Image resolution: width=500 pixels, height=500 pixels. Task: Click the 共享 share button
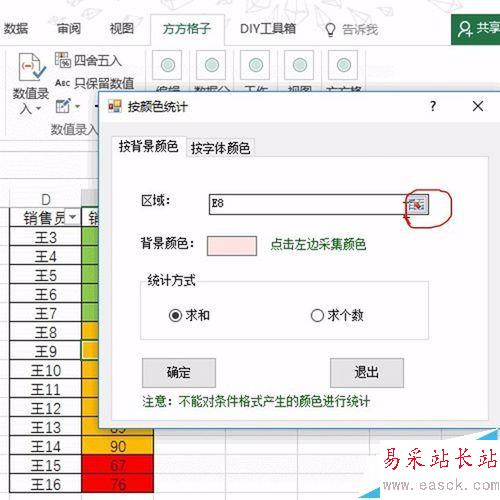click(x=476, y=29)
